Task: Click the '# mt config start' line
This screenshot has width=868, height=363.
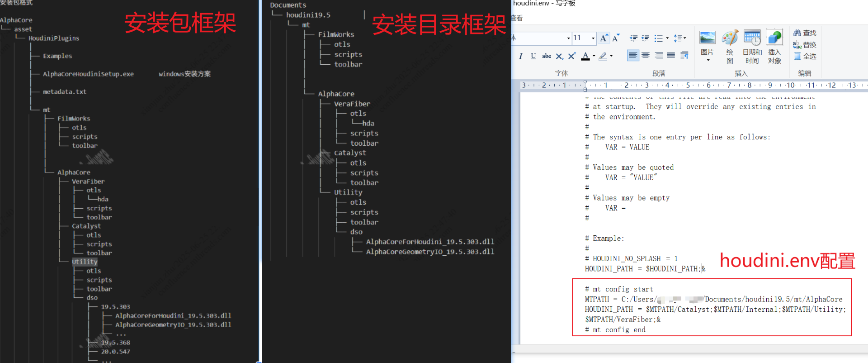Action: tap(619, 289)
